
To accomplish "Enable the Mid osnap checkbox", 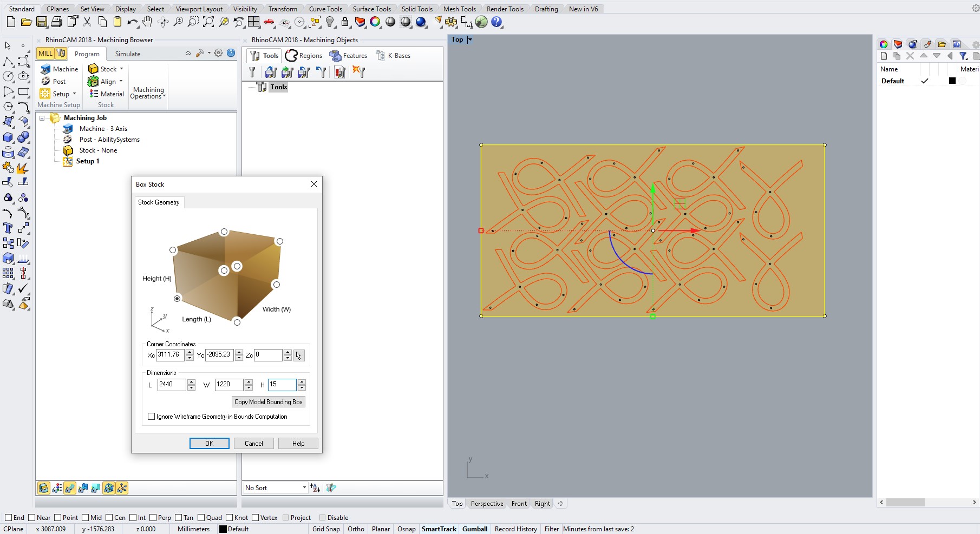I will [x=85, y=518].
